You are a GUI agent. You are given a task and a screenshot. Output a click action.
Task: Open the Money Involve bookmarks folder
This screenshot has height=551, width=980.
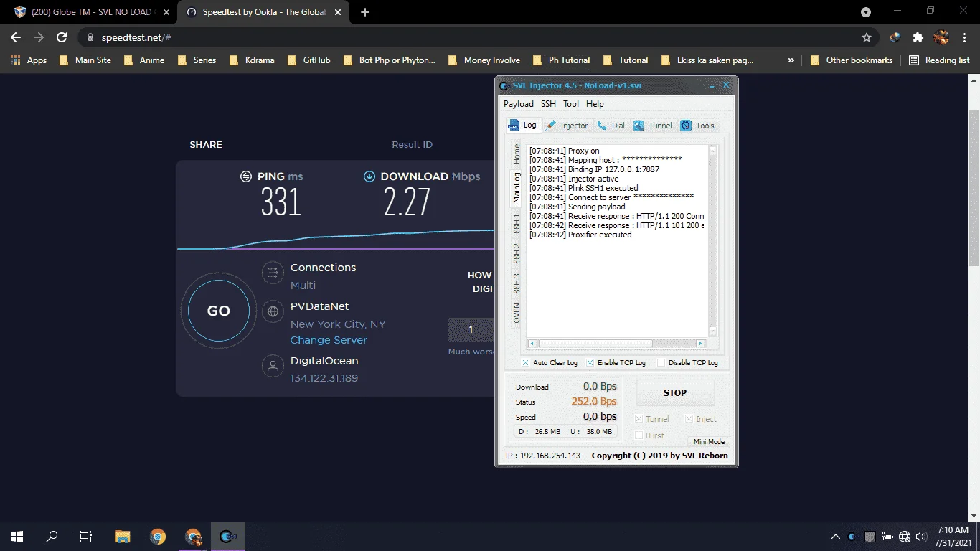[x=484, y=60]
